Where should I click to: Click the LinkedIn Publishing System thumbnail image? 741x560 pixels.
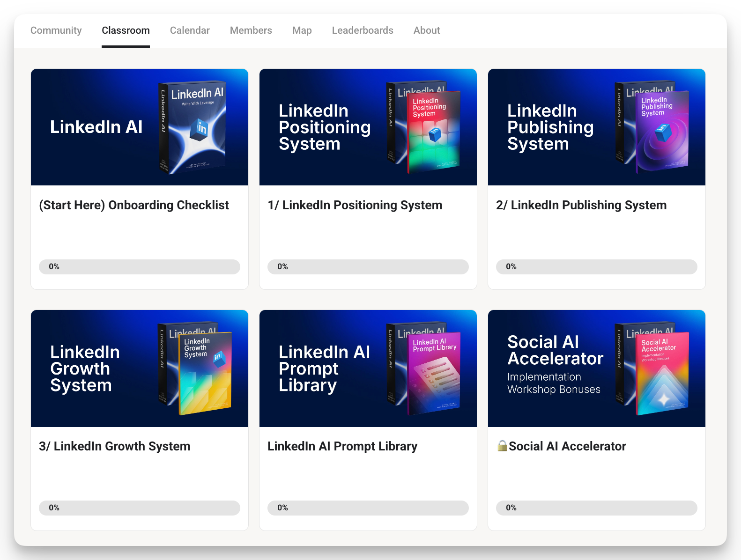click(x=597, y=127)
